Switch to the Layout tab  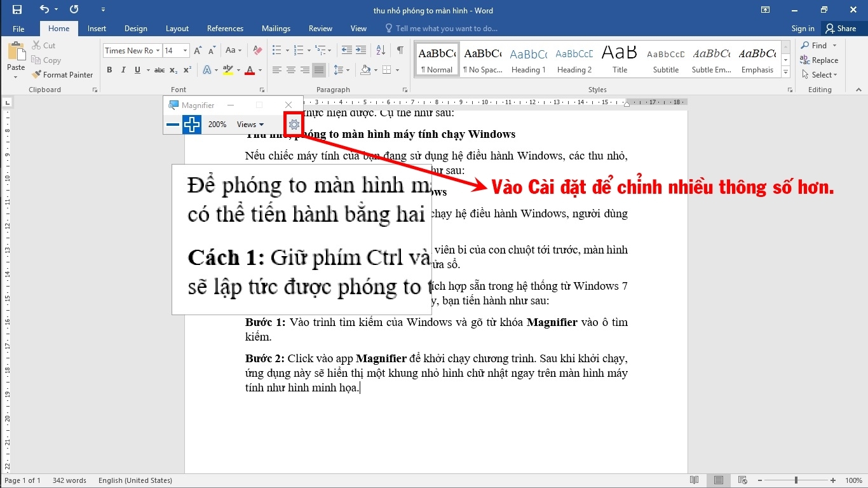click(177, 29)
